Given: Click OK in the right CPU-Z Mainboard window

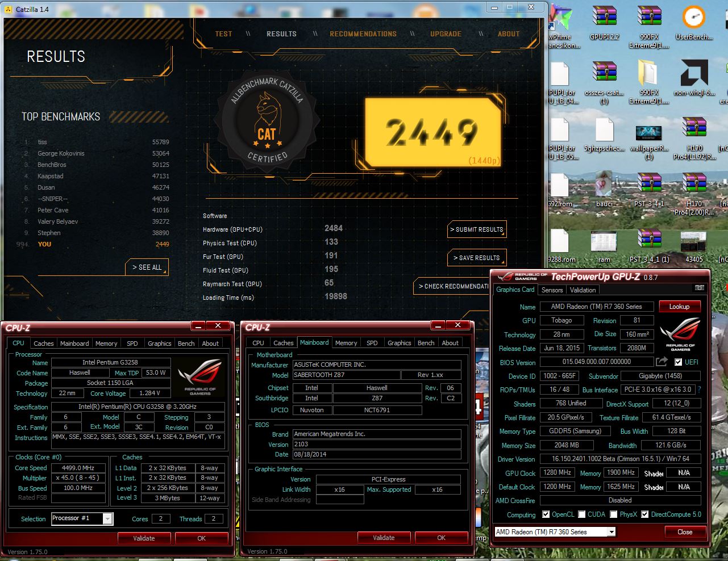Looking at the screenshot, I should pos(441,537).
